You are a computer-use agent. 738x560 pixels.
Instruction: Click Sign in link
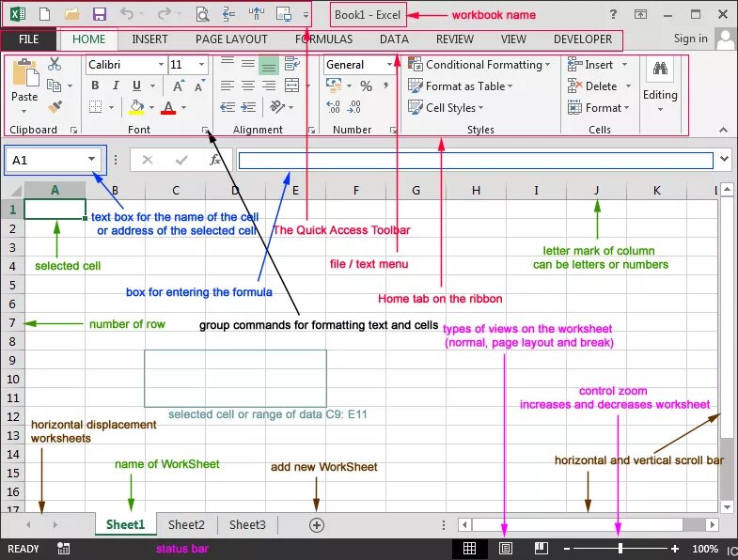click(690, 39)
